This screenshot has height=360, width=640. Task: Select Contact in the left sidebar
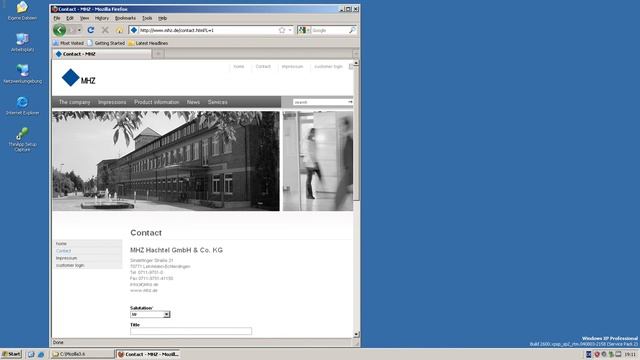[x=63, y=251]
